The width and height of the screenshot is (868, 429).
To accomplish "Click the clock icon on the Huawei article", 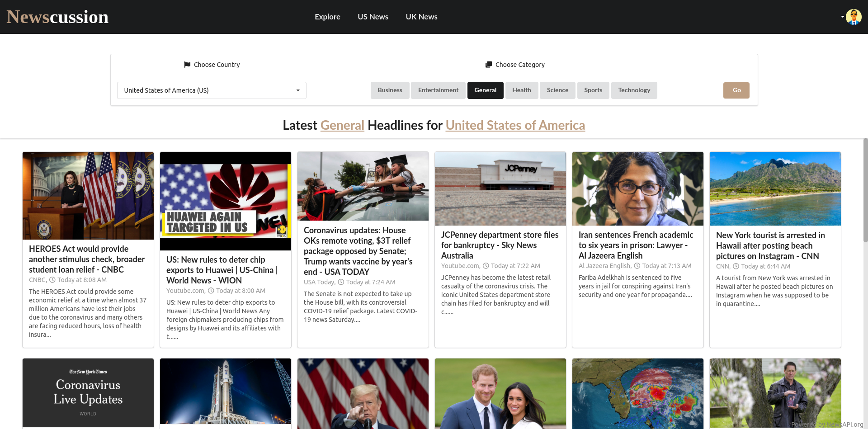I will [x=211, y=291].
